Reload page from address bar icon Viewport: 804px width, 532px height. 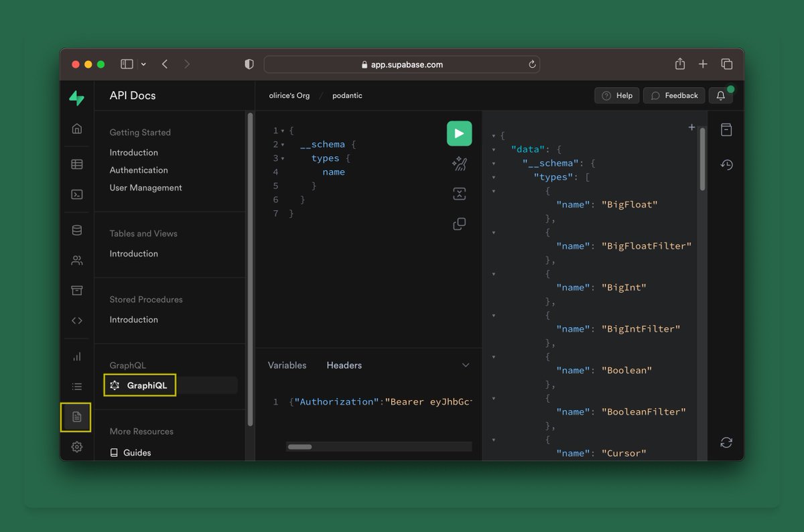pos(532,64)
